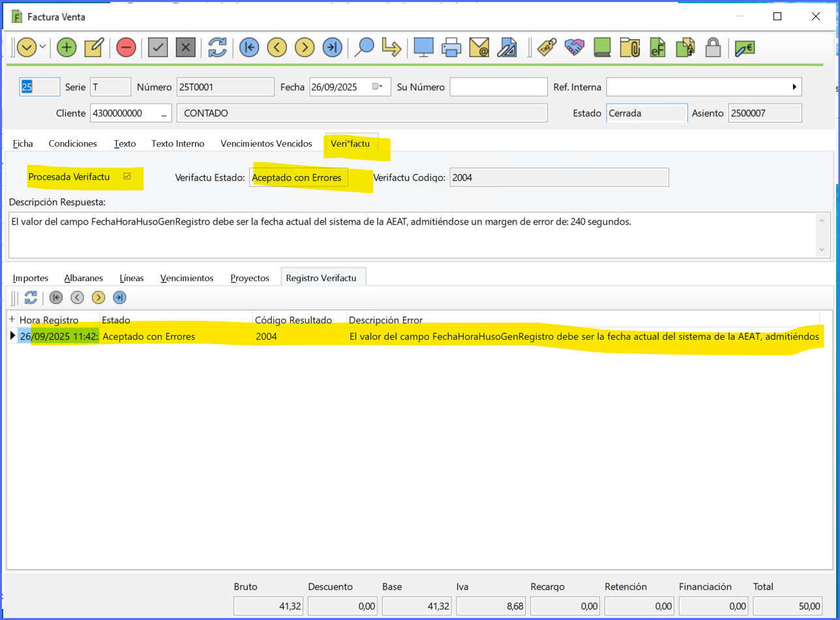Click the price tag icon
Viewport: 840px width, 620px height.
(x=546, y=47)
